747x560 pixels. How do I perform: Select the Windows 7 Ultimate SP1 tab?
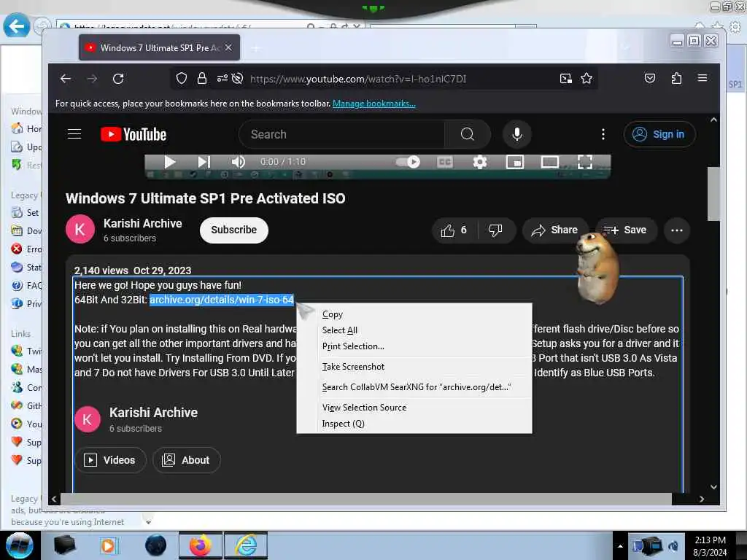(159, 47)
